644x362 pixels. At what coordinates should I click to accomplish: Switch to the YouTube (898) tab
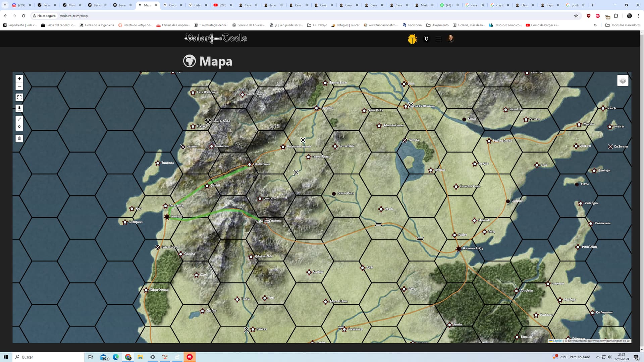223,5
